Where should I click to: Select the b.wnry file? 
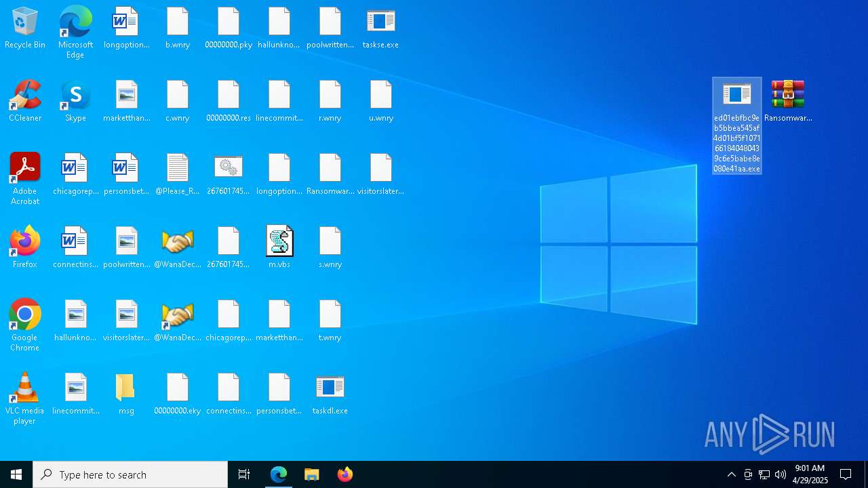tap(178, 28)
